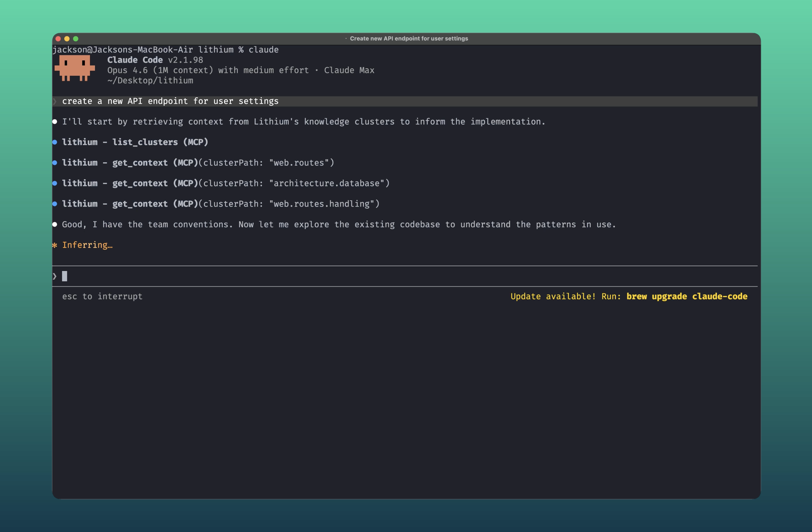This screenshot has height=532, width=812.
Task: Click get_context call for "architecture.database"
Action: [x=225, y=183]
